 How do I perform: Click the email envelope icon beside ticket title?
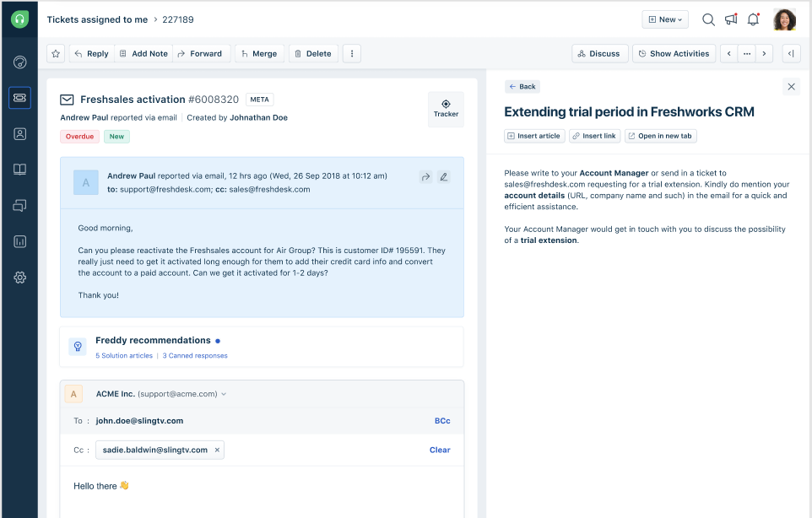(67, 100)
